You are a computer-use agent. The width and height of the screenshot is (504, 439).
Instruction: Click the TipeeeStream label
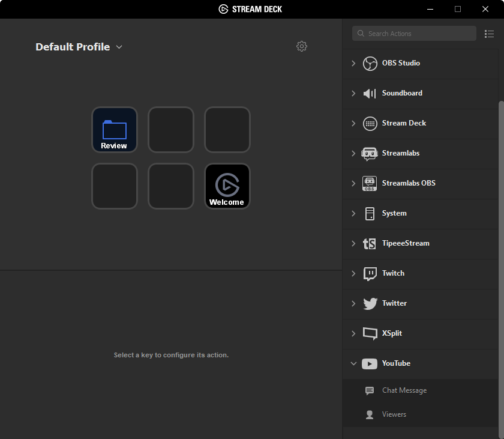[x=406, y=243]
